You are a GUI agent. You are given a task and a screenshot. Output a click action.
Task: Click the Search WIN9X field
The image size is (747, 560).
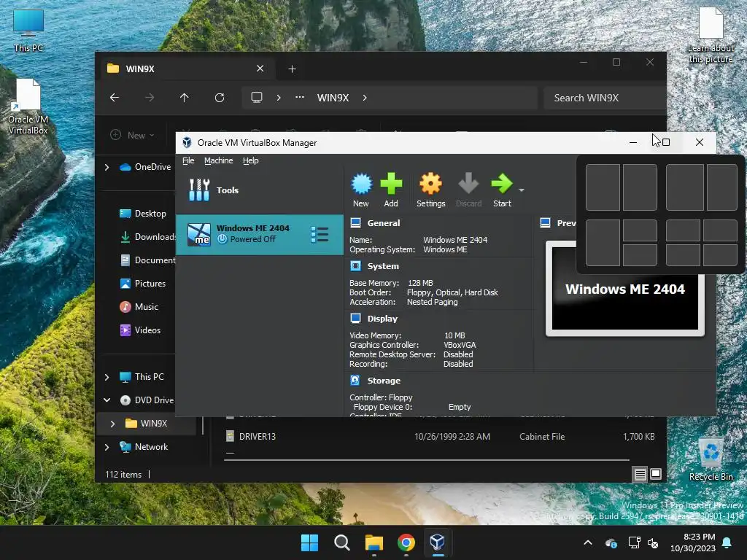tap(605, 98)
